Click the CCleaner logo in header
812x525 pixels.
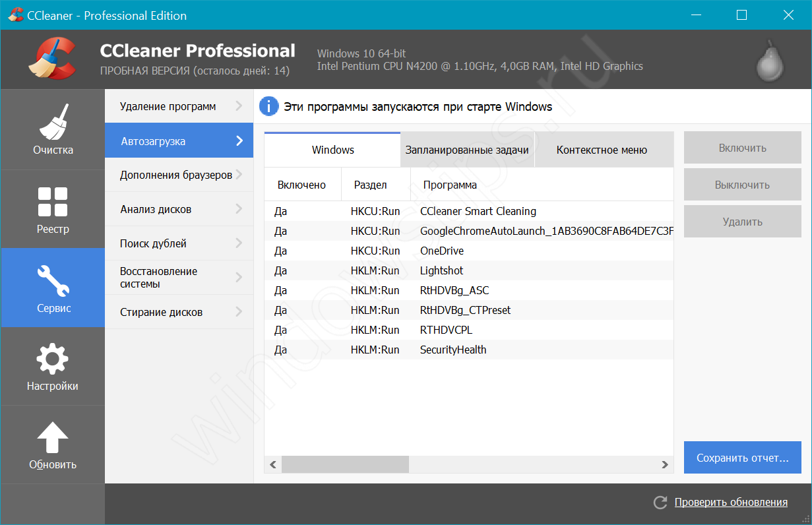[x=53, y=58]
